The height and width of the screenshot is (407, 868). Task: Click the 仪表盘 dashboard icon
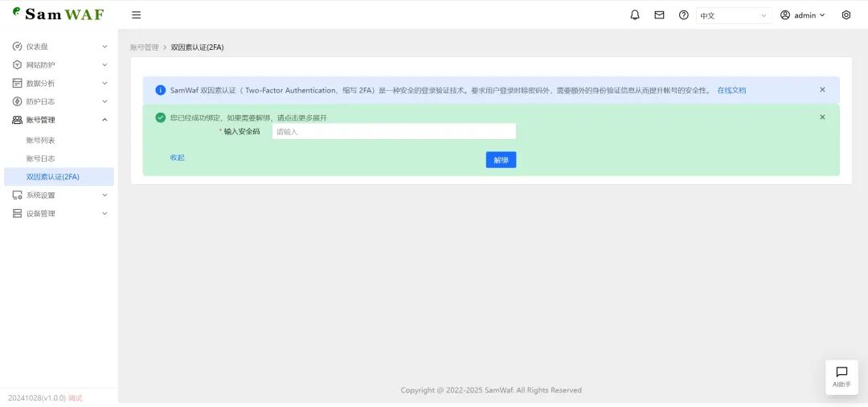coord(17,47)
